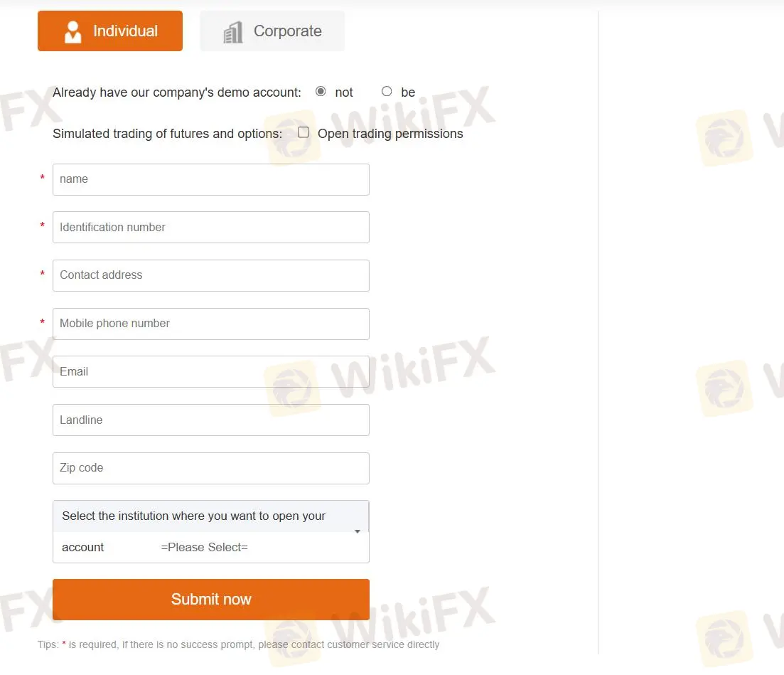Screen dimensions: 784x675
Task: Focus the name input field
Action: coord(211,180)
